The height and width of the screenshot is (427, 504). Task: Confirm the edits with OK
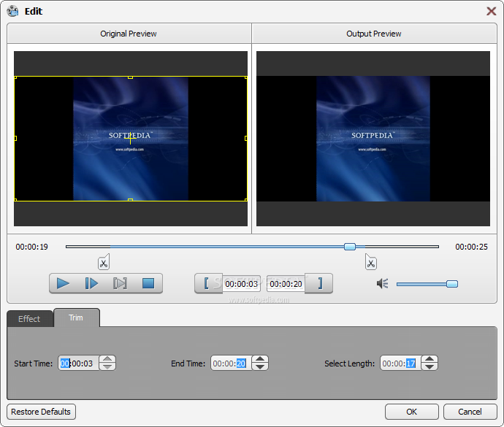(412, 412)
